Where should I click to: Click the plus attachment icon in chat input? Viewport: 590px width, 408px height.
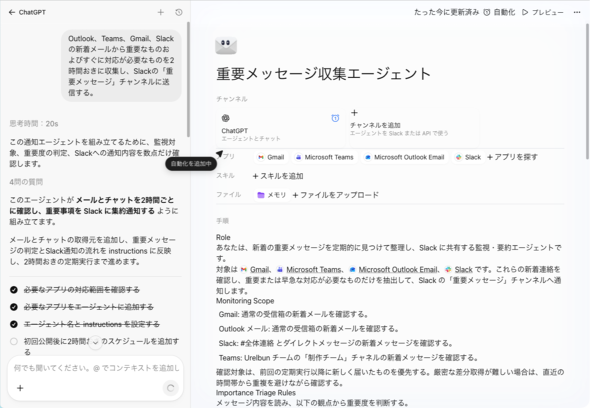point(20,388)
